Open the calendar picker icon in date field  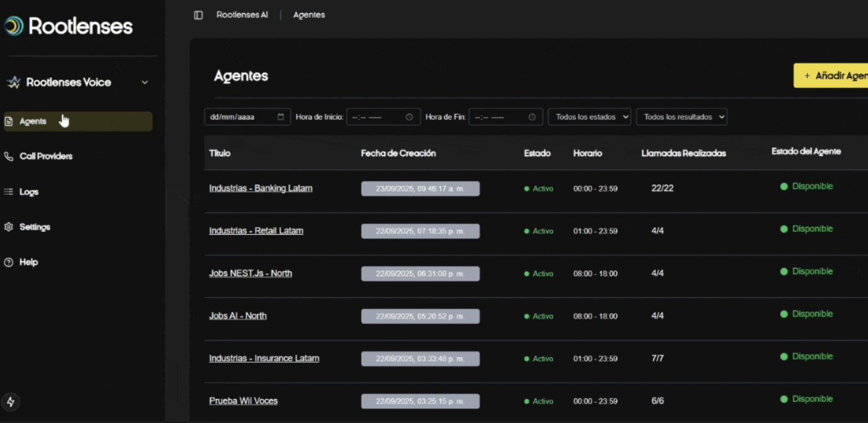(x=280, y=117)
